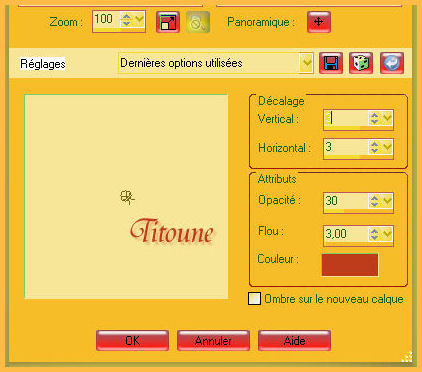Click the auto proof lock icon
Screen dimensions: 422x372
point(198,22)
